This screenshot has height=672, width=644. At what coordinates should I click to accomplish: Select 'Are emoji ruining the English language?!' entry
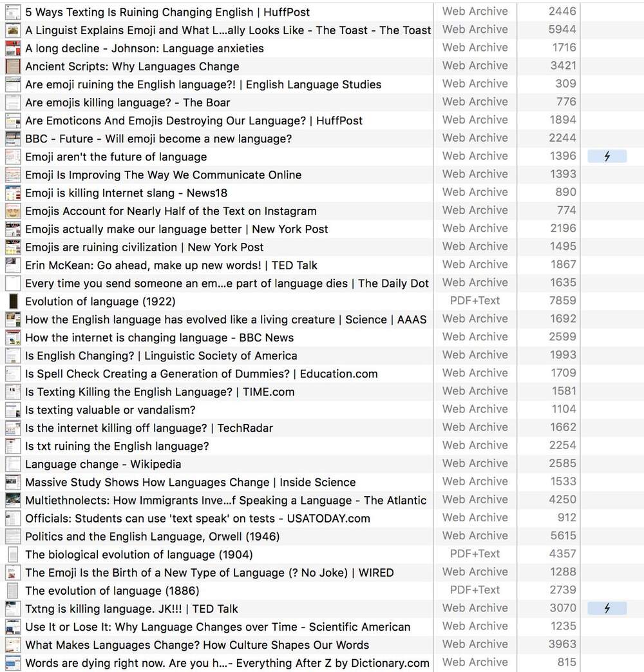click(x=203, y=84)
